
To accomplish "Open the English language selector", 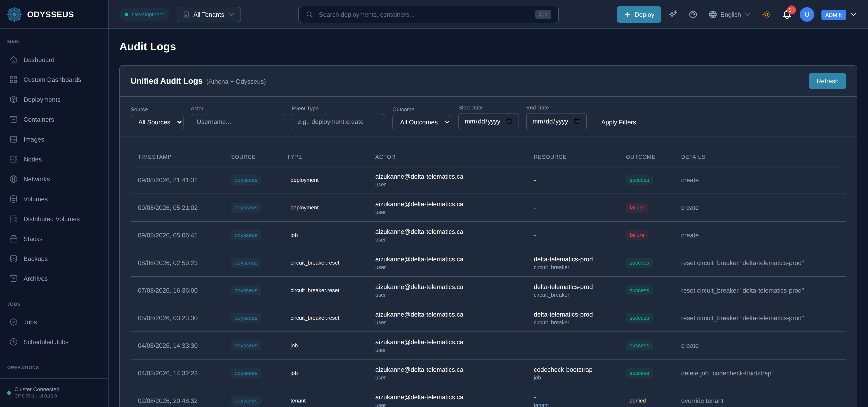I will (729, 14).
